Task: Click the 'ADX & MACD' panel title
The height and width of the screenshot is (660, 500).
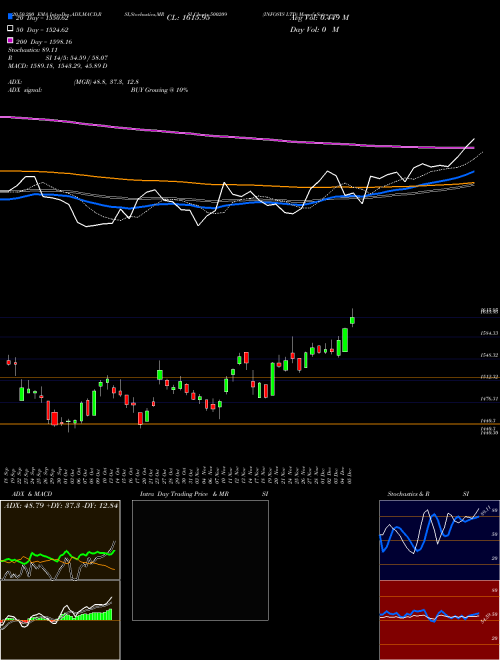Action: click(32, 494)
